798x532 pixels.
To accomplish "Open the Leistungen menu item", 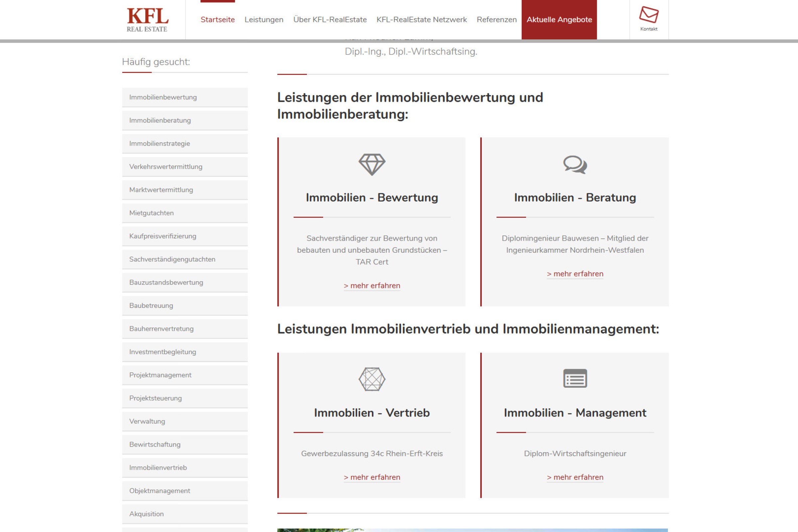I will pos(264,20).
